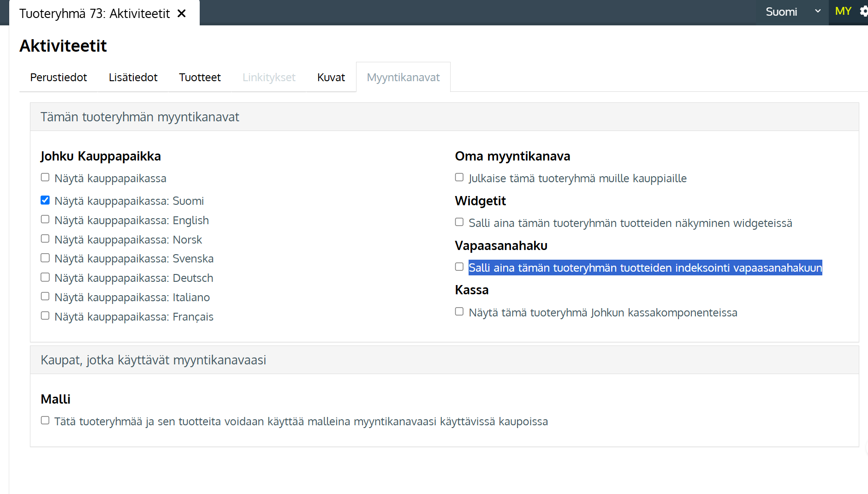Image resolution: width=868 pixels, height=494 pixels.
Task: Check the Widgetit visibility checkbox
Action: click(x=459, y=222)
